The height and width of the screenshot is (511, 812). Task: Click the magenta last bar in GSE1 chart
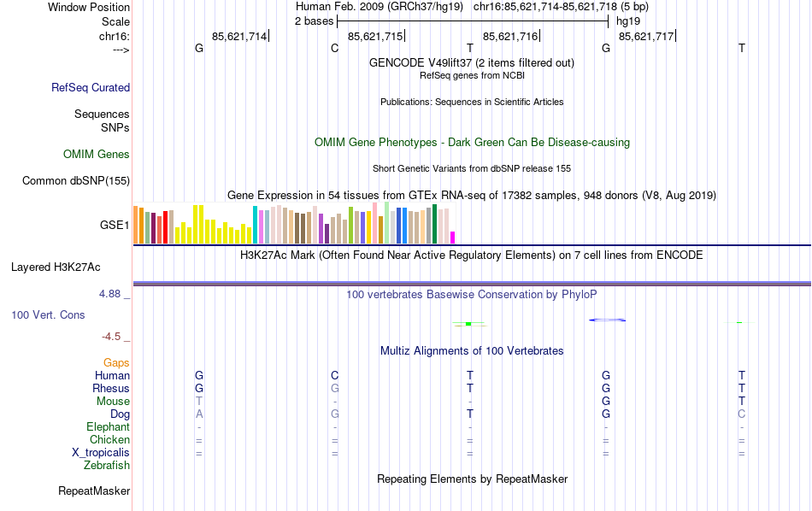click(x=453, y=238)
